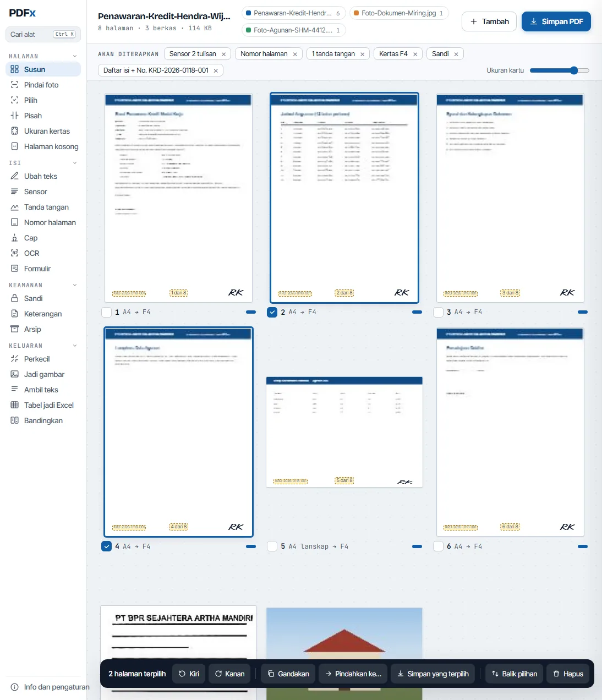This screenshot has height=700, width=602.
Task: Select the Foto-Dokumen-Miring.jpg file chip
Action: click(x=399, y=13)
